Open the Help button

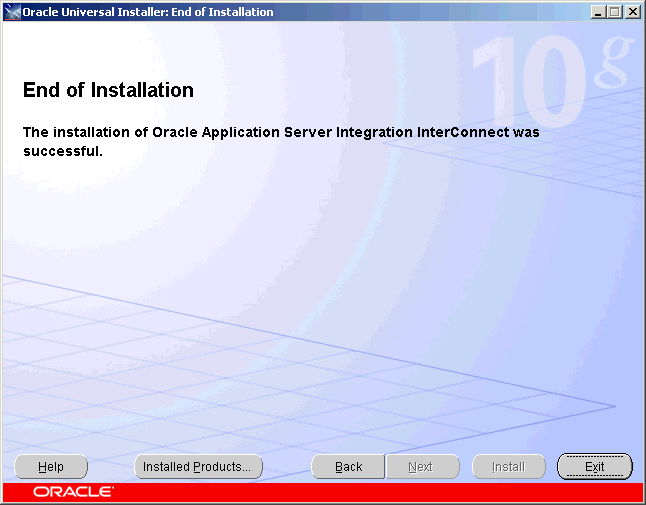click(51, 467)
